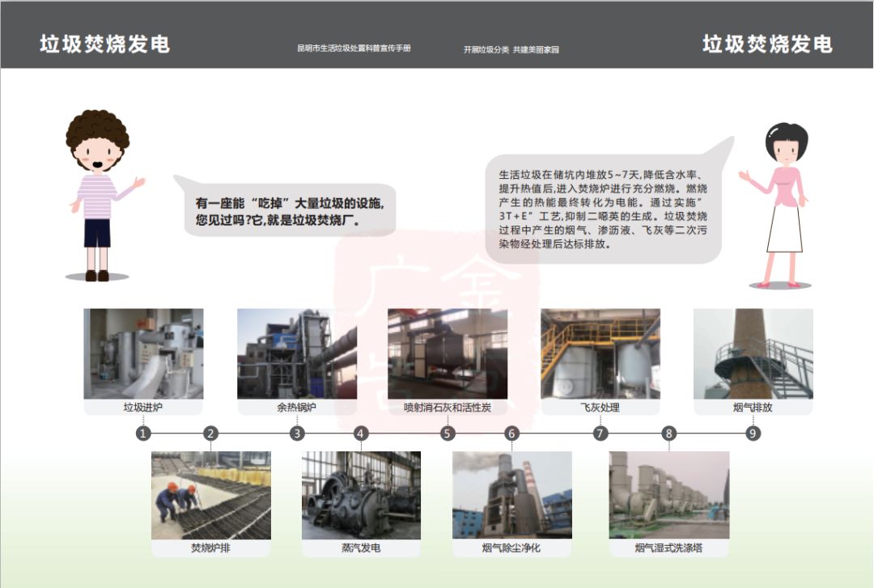
Task: Open the 焚烧炉排 photo with workers
Action: (x=210, y=495)
